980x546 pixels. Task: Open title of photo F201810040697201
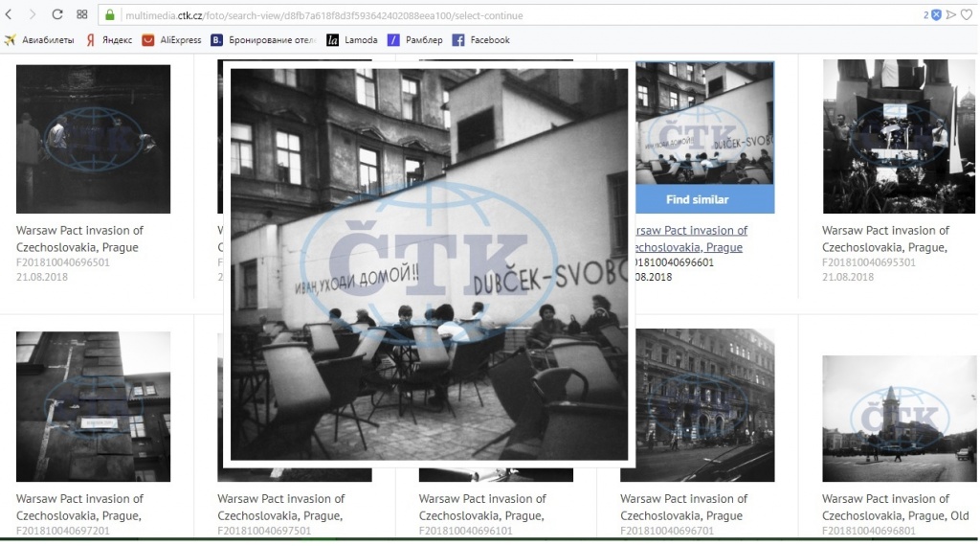pyautogui.click(x=79, y=508)
